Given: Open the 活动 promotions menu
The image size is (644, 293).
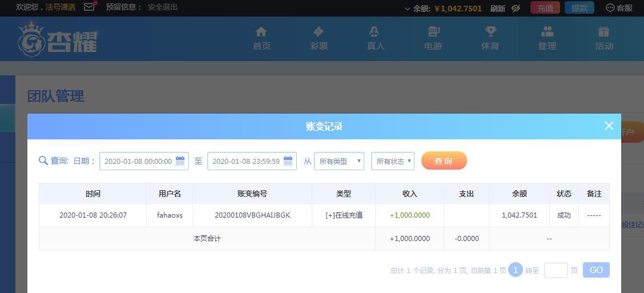Looking at the screenshot, I should [x=604, y=39].
